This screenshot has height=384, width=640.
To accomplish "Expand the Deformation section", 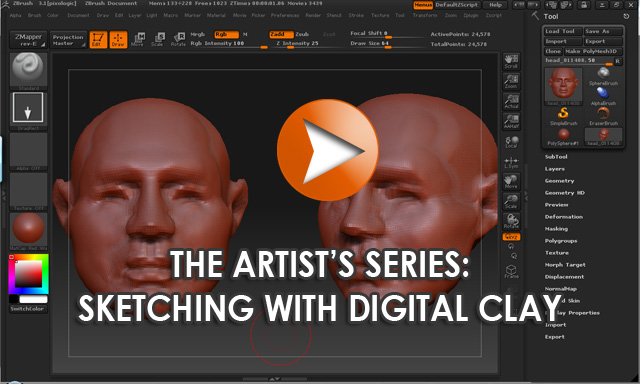I will click(564, 217).
